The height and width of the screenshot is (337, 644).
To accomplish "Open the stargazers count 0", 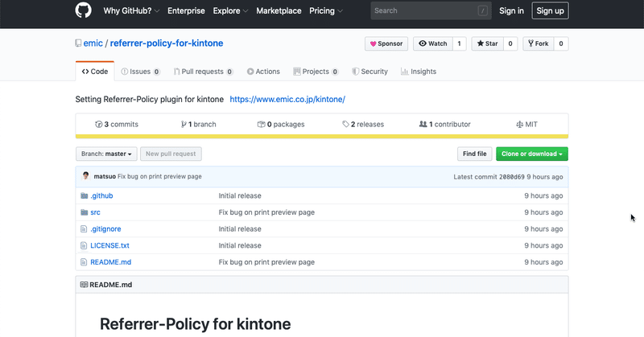I will 510,43.
